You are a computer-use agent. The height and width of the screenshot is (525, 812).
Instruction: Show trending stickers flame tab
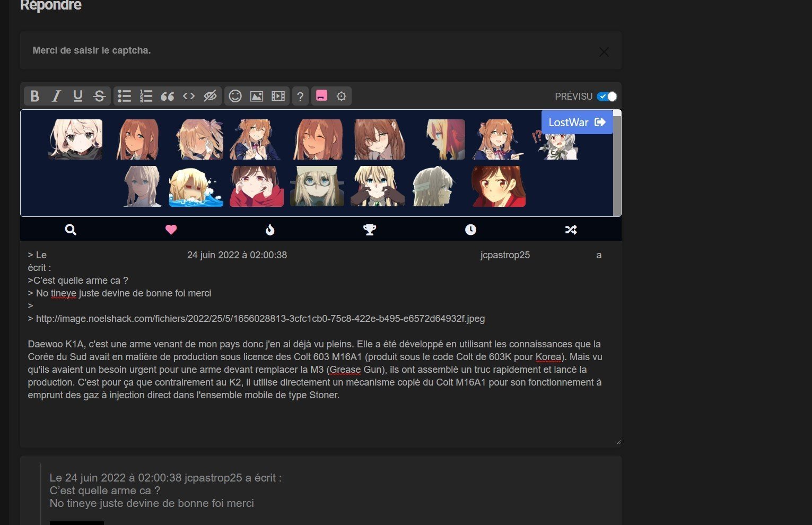point(270,230)
